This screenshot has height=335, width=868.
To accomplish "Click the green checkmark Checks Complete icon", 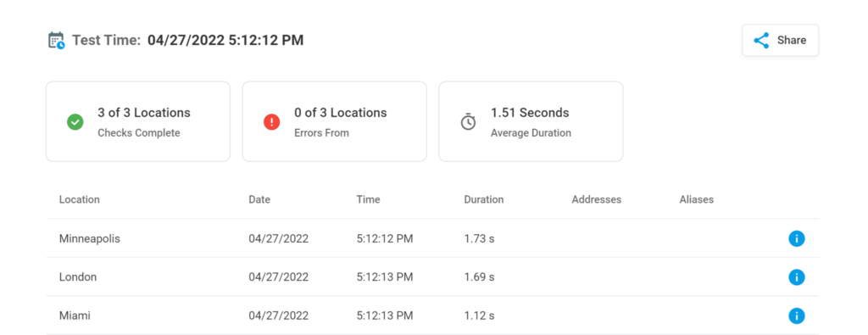I will (75, 122).
